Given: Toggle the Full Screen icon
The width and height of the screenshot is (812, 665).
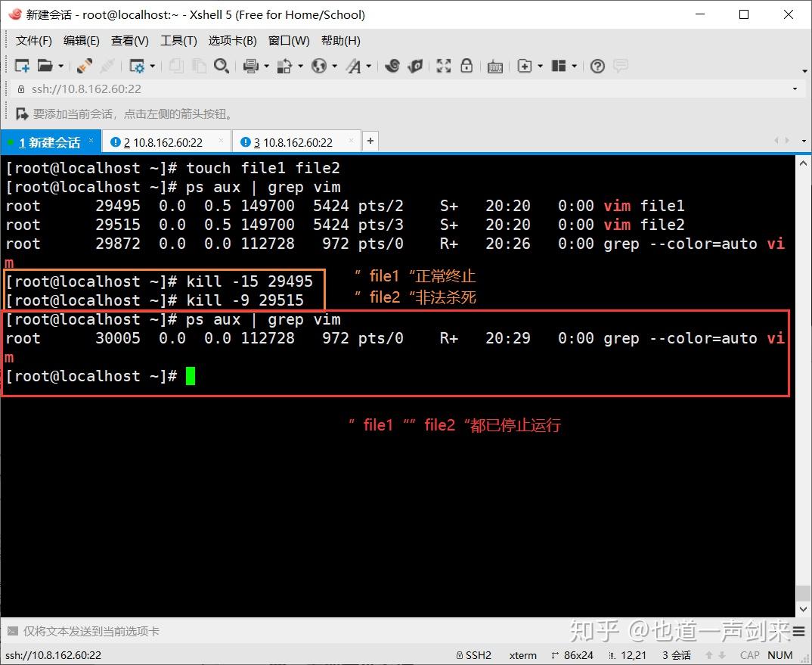Looking at the screenshot, I should coord(444,66).
